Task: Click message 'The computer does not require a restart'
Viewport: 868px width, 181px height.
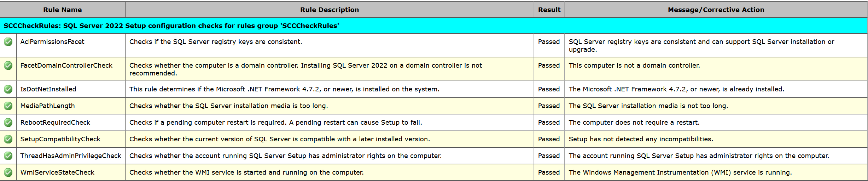Action: [x=634, y=123]
